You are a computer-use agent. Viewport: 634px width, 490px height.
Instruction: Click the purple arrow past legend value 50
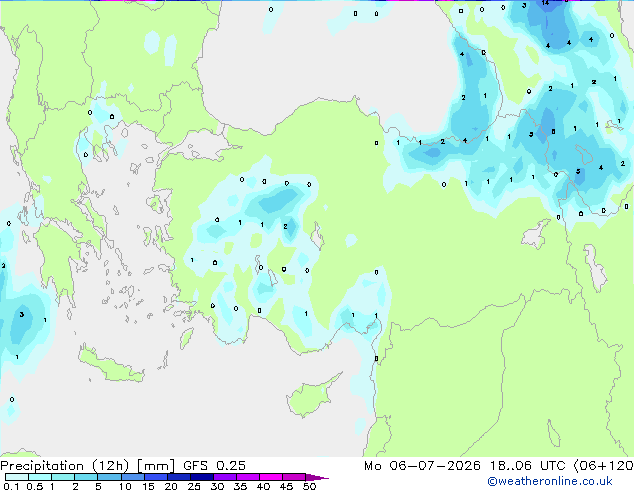[x=317, y=477]
